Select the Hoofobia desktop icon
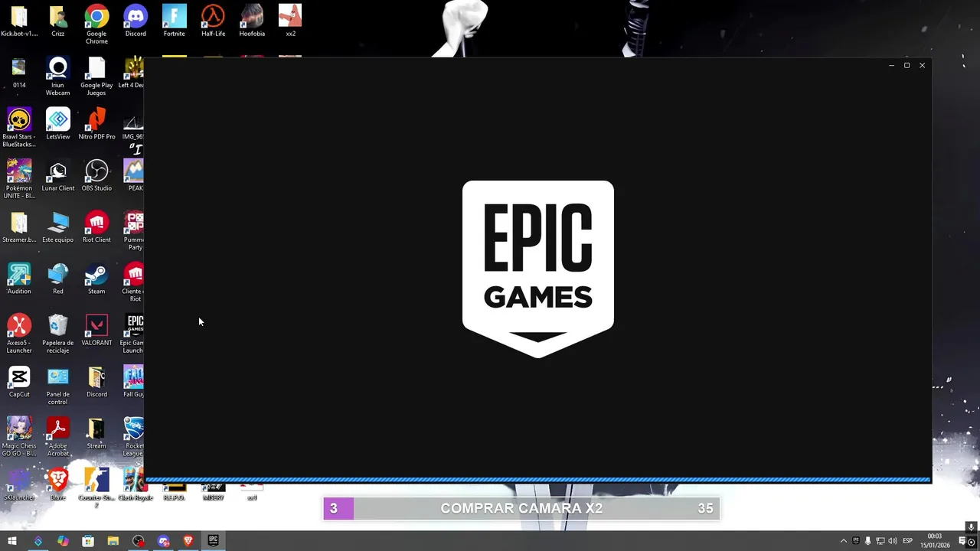 pyautogui.click(x=252, y=21)
